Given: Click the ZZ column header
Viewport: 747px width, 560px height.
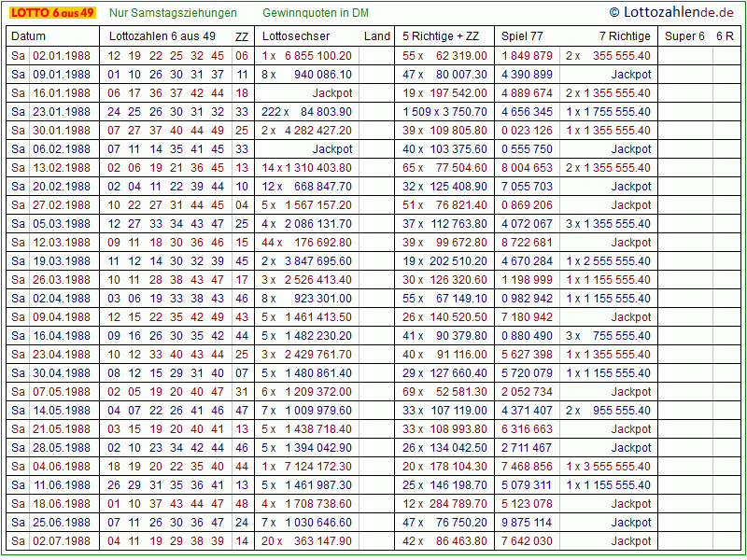Looking at the screenshot, I should click(x=242, y=36).
